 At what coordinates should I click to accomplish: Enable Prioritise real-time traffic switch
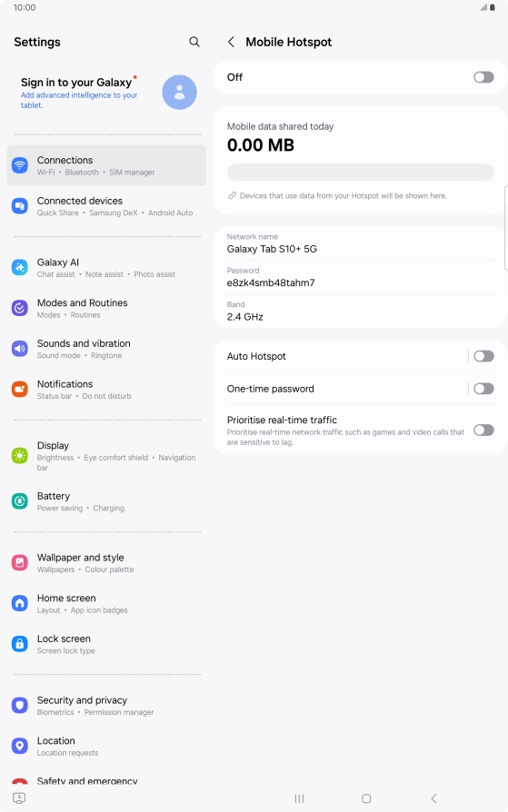[x=483, y=431]
